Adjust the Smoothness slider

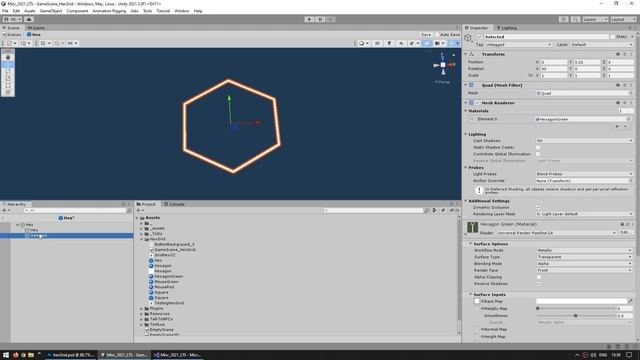point(575,316)
